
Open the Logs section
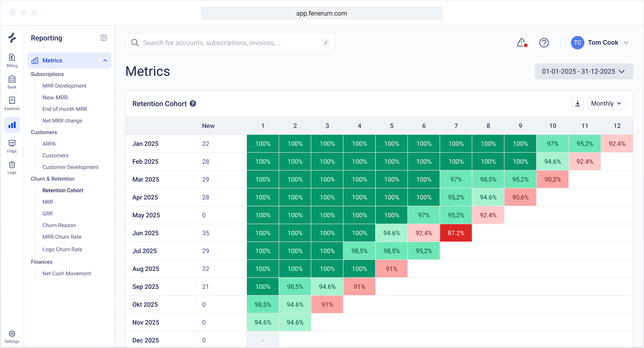click(12, 167)
